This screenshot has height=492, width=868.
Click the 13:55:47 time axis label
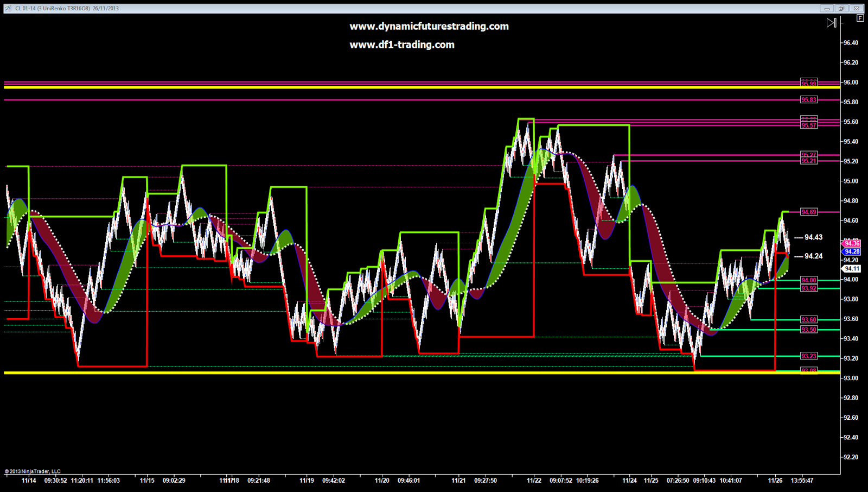tap(802, 481)
